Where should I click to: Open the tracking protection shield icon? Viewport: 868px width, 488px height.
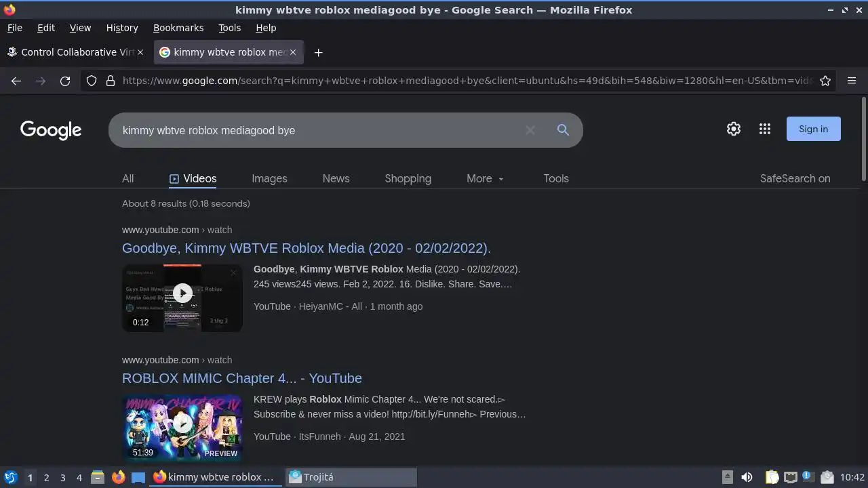(x=92, y=81)
